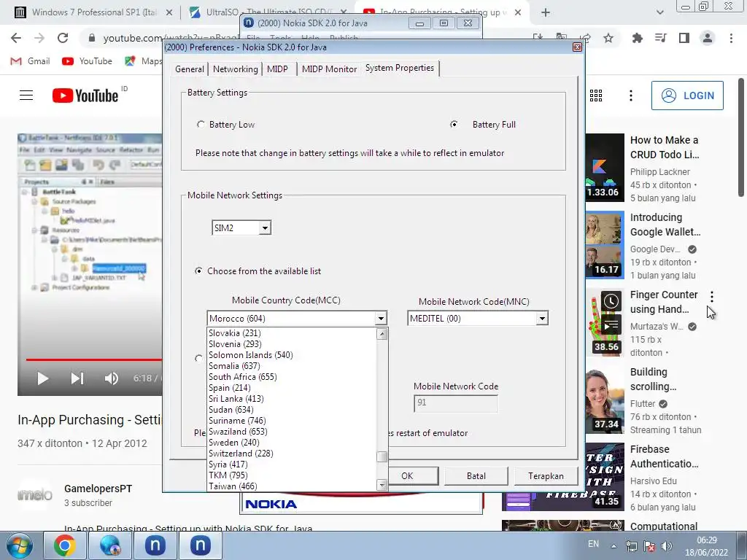Select Taiwan (466) from the list
This screenshot has height=560, width=747.
pyautogui.click(x=292, y=486)
